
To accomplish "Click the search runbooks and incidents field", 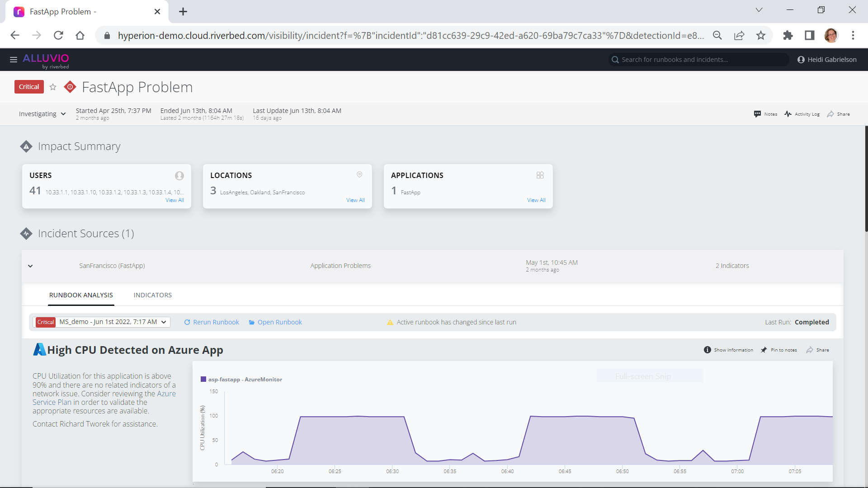I will click(698, 60).
